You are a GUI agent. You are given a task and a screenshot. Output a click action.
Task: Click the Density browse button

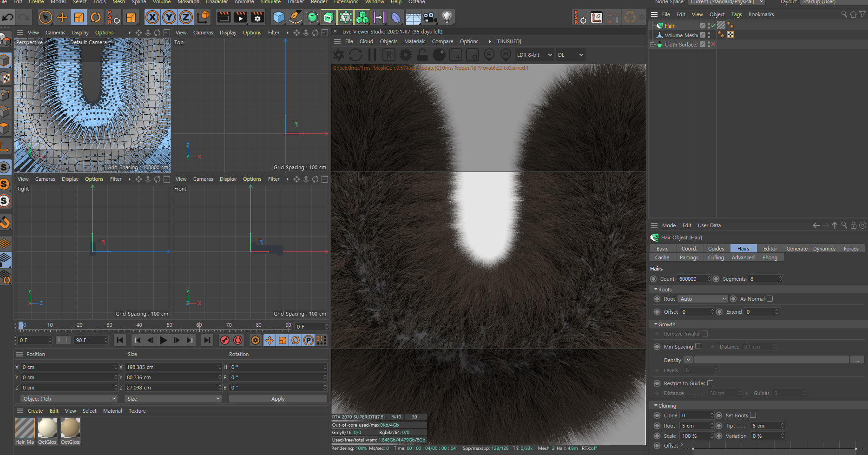pos(857,360)
